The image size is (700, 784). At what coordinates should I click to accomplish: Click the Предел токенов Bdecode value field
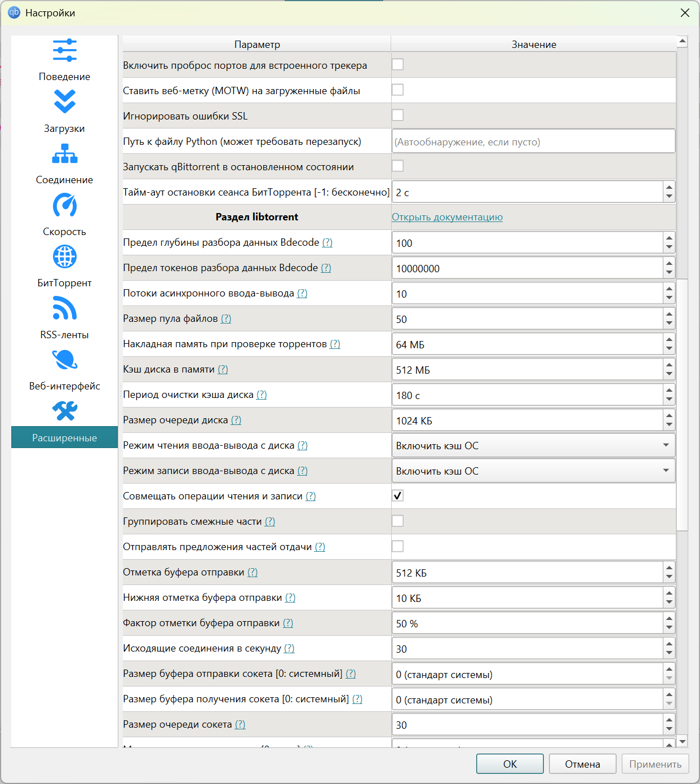(528, 268)
